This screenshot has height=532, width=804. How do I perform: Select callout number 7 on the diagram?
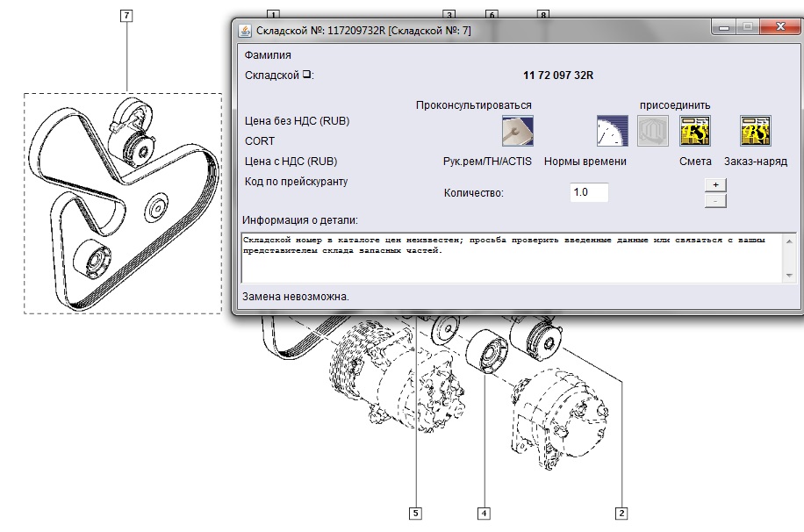click(128, 16)
